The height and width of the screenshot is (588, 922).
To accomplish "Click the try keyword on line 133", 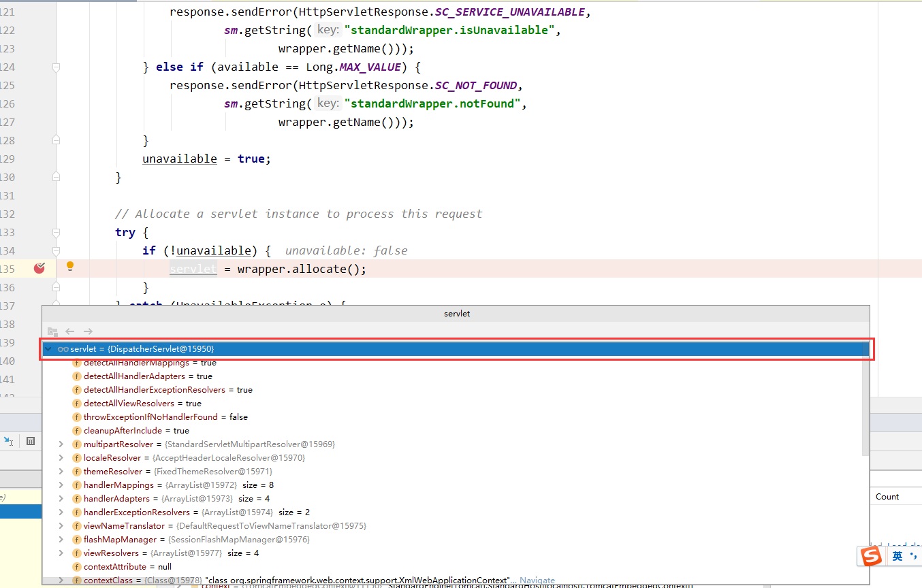I will click(125, 232).
